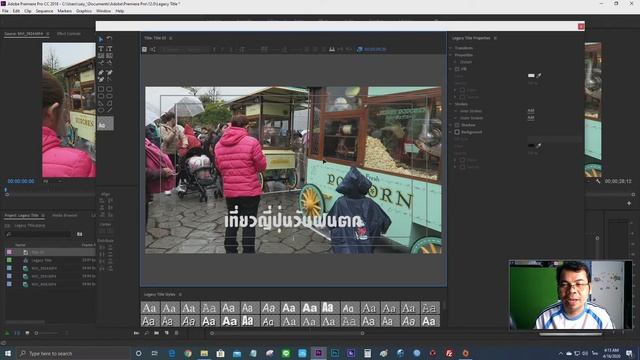Collapse the Strokes section
Screen dimensions: 640x360
pos(451,104)
